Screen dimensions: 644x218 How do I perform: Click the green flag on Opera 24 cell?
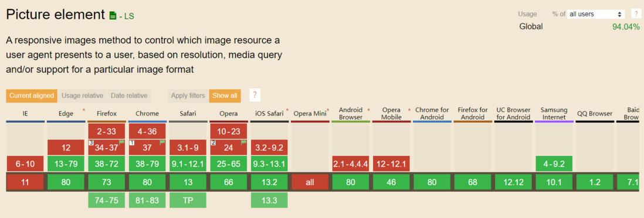(x=243, y=142)
